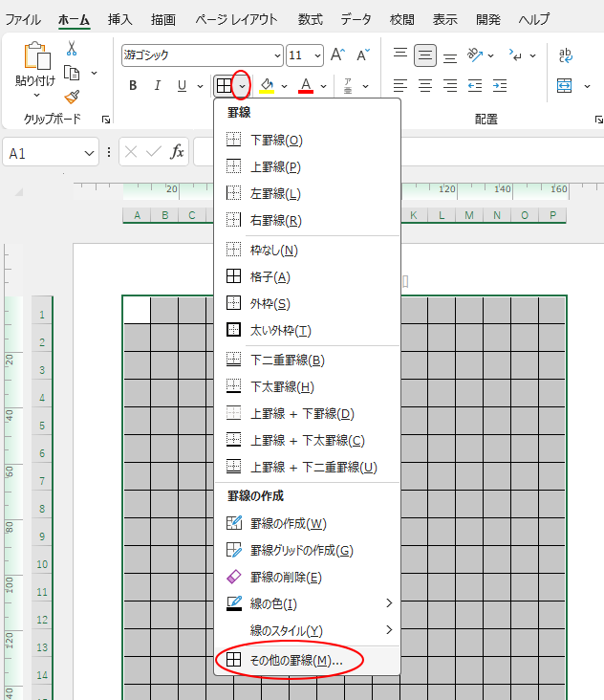
Task: Click the decrease indent icon
Action: 475,85
